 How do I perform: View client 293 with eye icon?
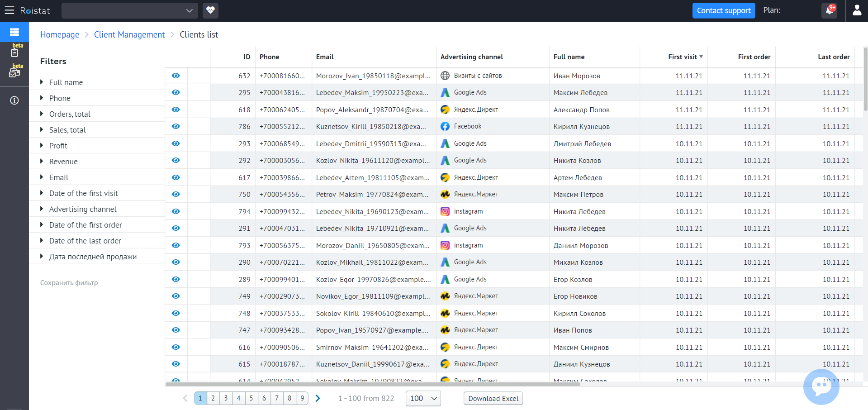point(176,143)
